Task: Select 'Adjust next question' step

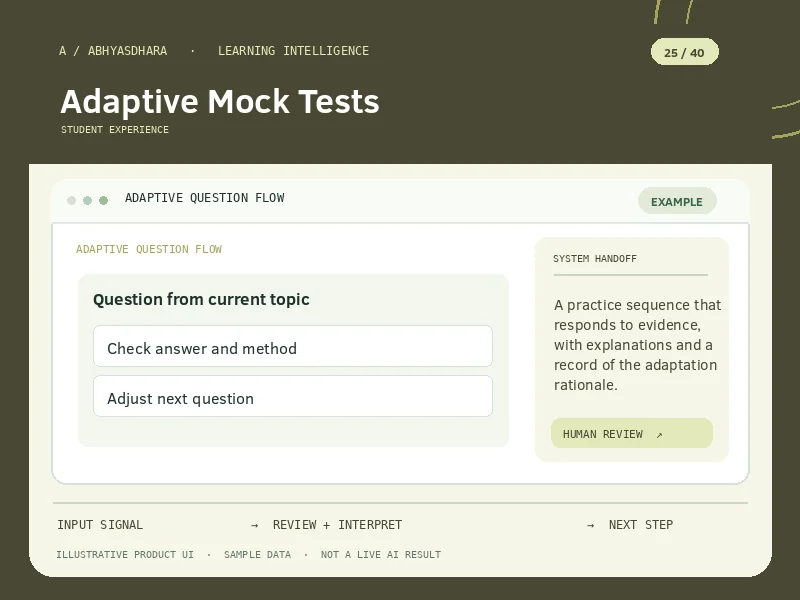Action: tap(293, 396)
